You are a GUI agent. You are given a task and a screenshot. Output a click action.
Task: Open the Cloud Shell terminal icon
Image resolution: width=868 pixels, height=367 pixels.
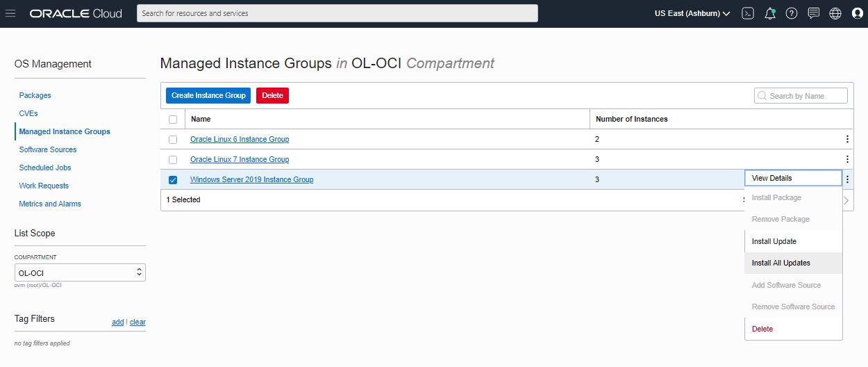(748, 13)
